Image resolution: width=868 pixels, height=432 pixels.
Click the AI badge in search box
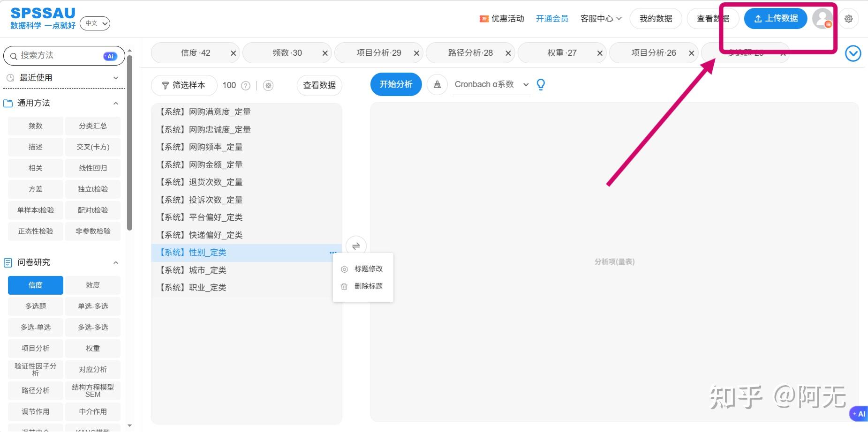pyautogui.click(x=110, y=56)
